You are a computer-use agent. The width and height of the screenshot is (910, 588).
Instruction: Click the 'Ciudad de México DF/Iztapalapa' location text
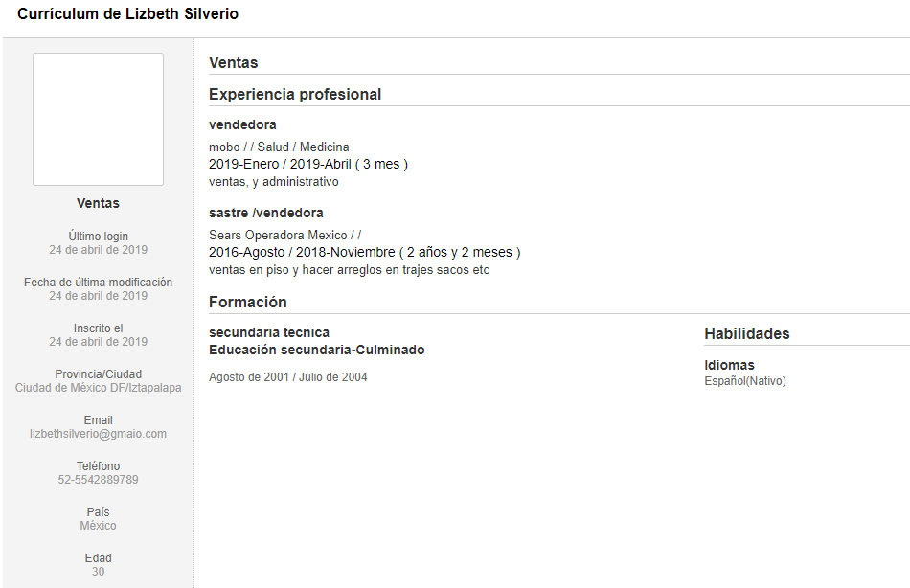98,388
